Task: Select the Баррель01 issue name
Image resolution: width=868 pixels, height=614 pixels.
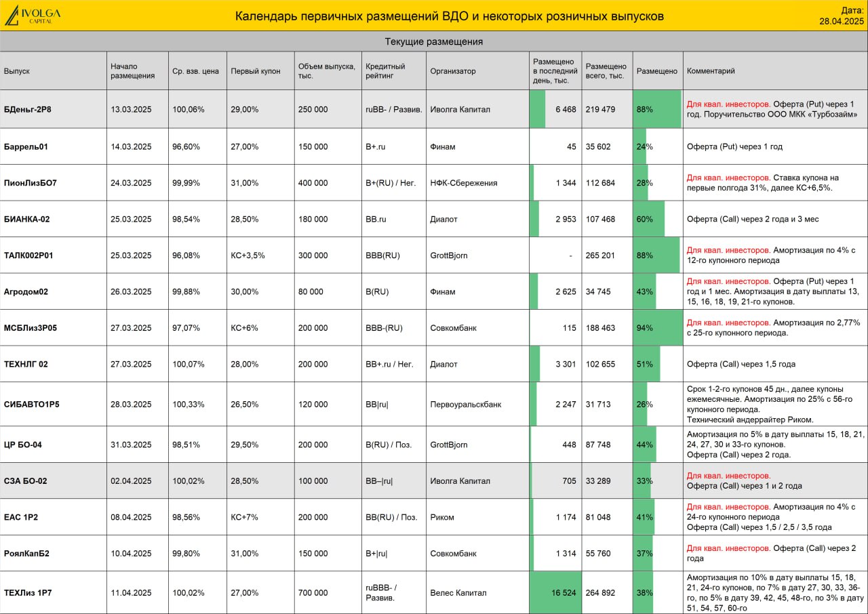Action: [x=26, y=146]
